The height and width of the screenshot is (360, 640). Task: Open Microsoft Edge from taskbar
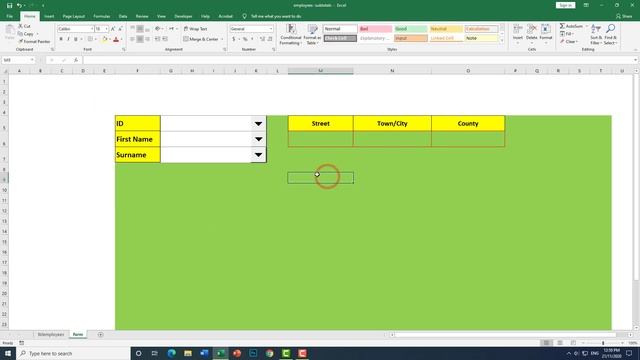click(x=171, y=353)
